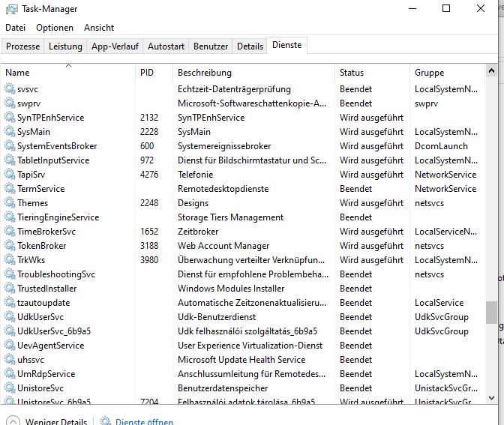Select the Windows Modules Installer description
Image resolution: width=504 pixels, height=425 pixels.
pos(231,289)
